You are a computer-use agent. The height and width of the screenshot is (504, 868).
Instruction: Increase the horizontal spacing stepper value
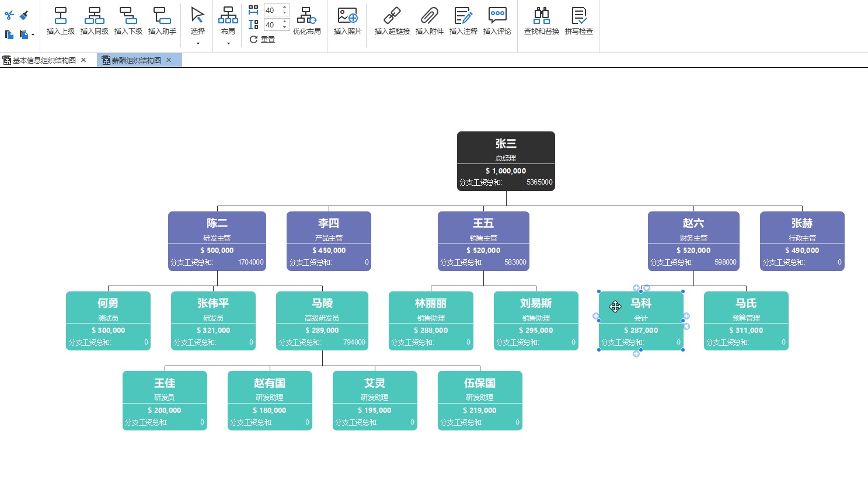coord(285,7)
